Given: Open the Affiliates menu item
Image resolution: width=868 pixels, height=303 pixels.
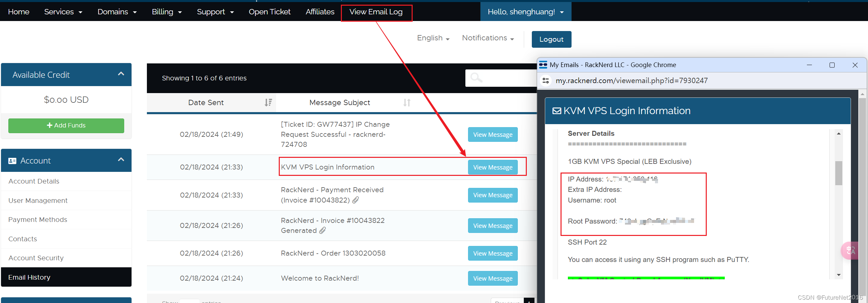Looking at the screenshot, I should pos(320,12).
